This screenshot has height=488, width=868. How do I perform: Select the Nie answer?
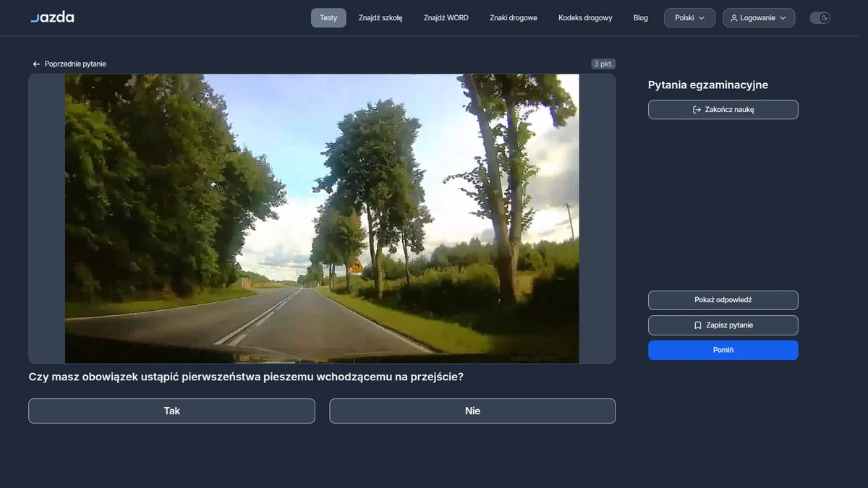pos(472,411)
